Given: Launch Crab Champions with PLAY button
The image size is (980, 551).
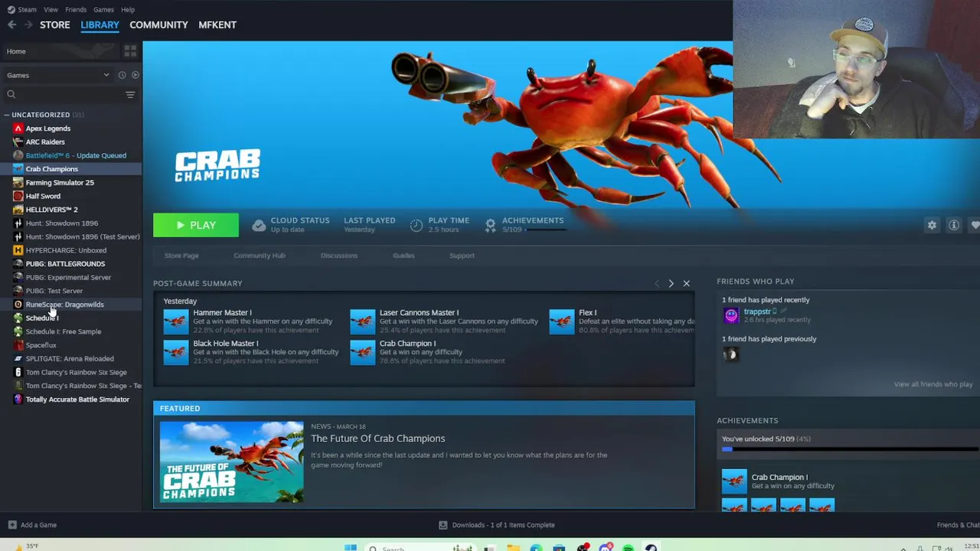Looking at the screenshot, I should click(x=196, y=225).
